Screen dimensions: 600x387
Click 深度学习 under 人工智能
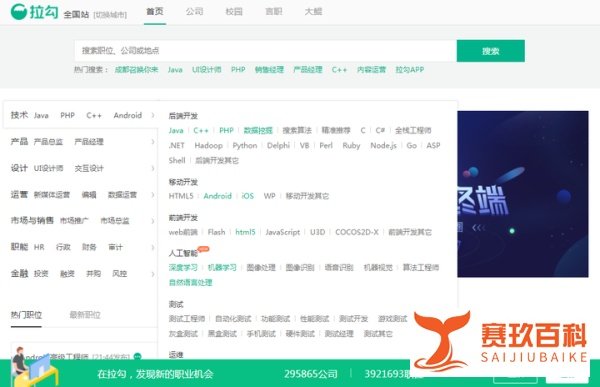pos(183,268)
